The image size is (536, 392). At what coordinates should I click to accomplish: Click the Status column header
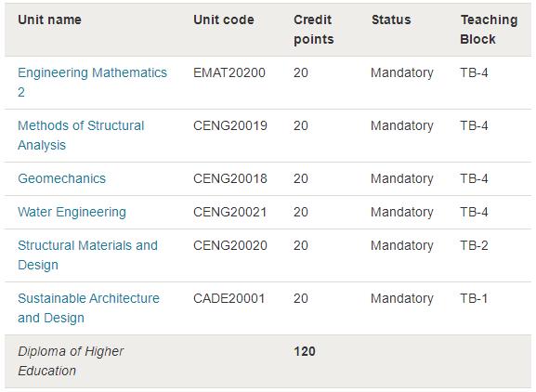[391, 20]
